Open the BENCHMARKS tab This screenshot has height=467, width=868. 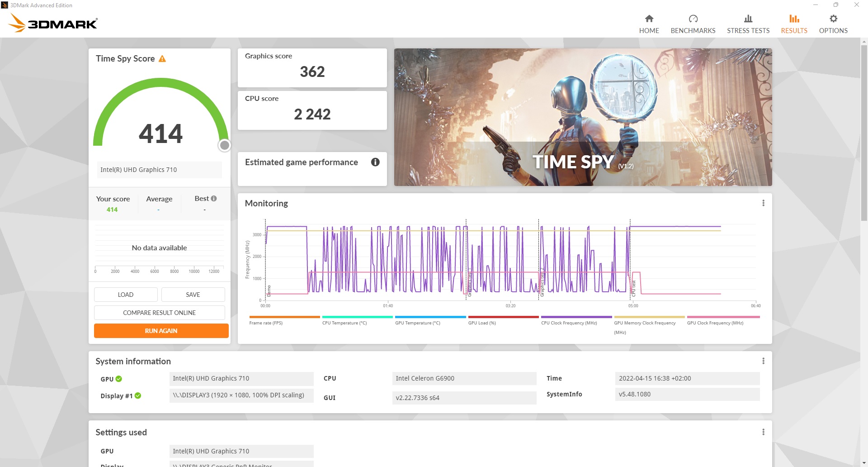tap(693, 24)
